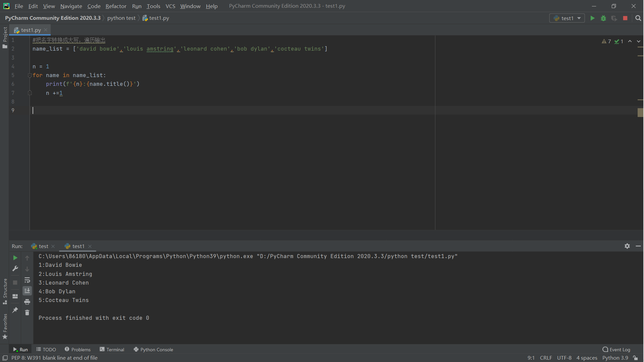The width and height of the screenshot is (644, 362).
Task: Rerun the script in the Run panel
Action: tap(15, 258)
